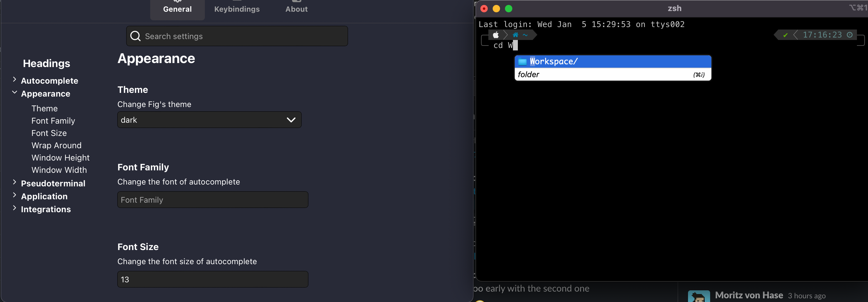Viewport: 868px width, 302px height.
Task: Click the home icon in the terminal prompt
Action: point(515,35)
